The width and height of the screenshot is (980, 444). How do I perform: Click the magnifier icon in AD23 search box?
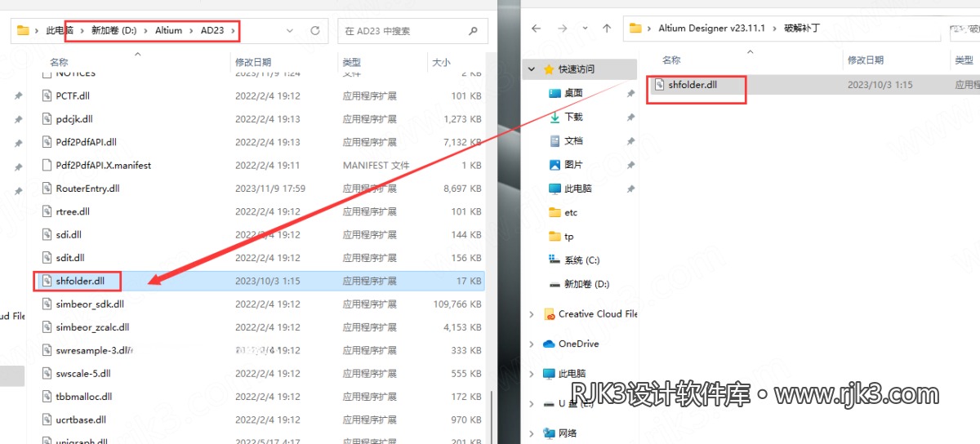click(473, 31)
